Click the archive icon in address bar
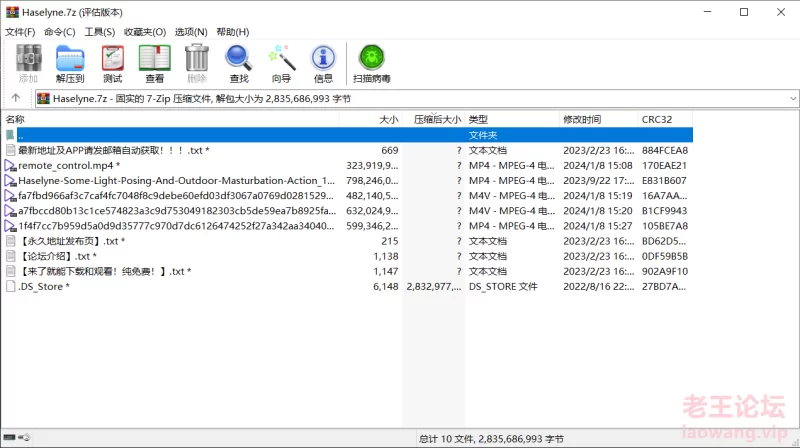The height and width of the screenshot is (448, 800). pyautogui.click(x=43, y=98)
